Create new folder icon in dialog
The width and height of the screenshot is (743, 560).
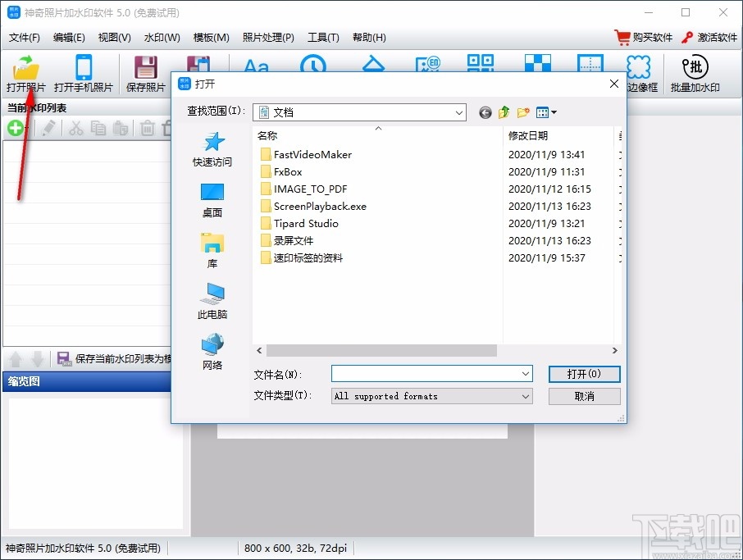[x=523, y=112]
